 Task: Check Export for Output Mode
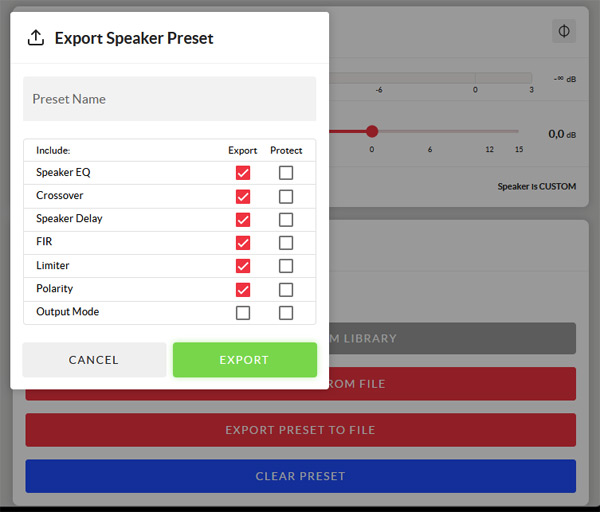[242, 312]
